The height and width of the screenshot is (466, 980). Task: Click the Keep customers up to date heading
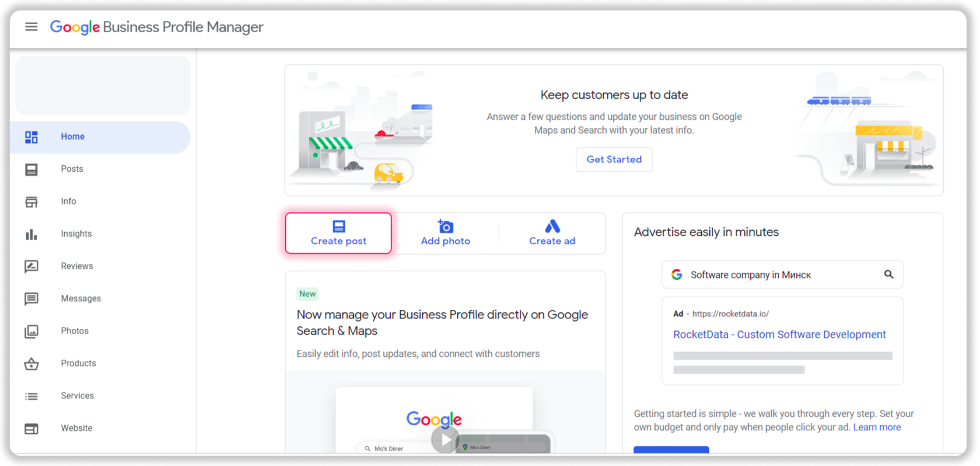[614, 95]
